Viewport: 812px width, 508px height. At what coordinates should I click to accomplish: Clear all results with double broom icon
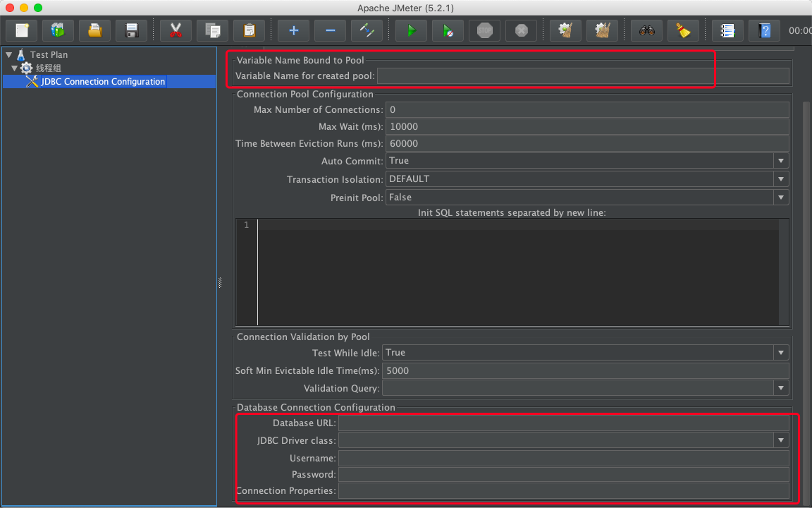coord(602,30)
